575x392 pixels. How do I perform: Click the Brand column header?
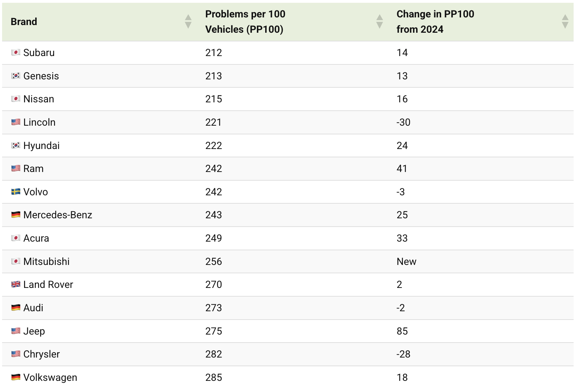pyautogui.click(x=24, y=22)
